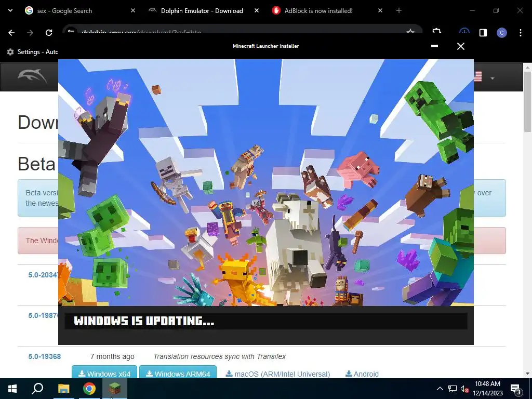532x399 pixels.
Task: Open Chrome side panel icon
Action: click(483, 33)
